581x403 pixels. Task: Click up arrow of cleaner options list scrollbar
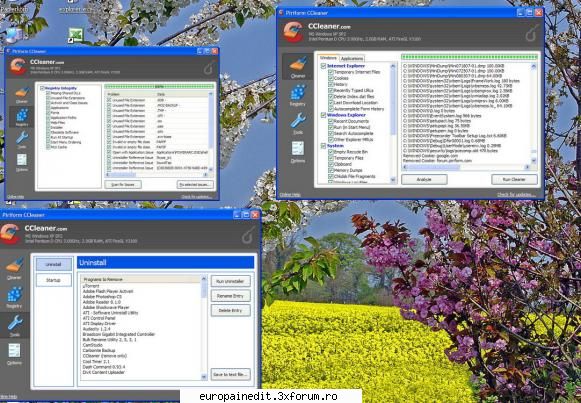coord(393,66)
